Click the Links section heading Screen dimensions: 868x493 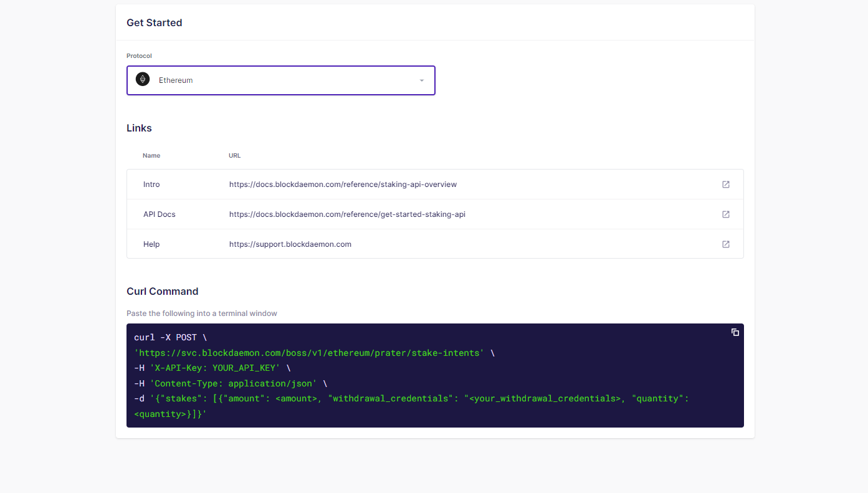(x=139, y=128)
